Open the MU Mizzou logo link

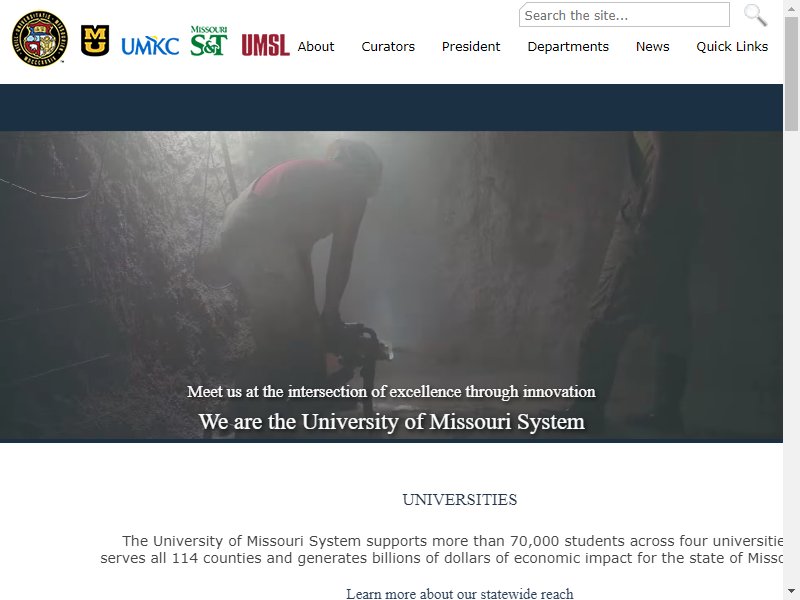[95, 40]
